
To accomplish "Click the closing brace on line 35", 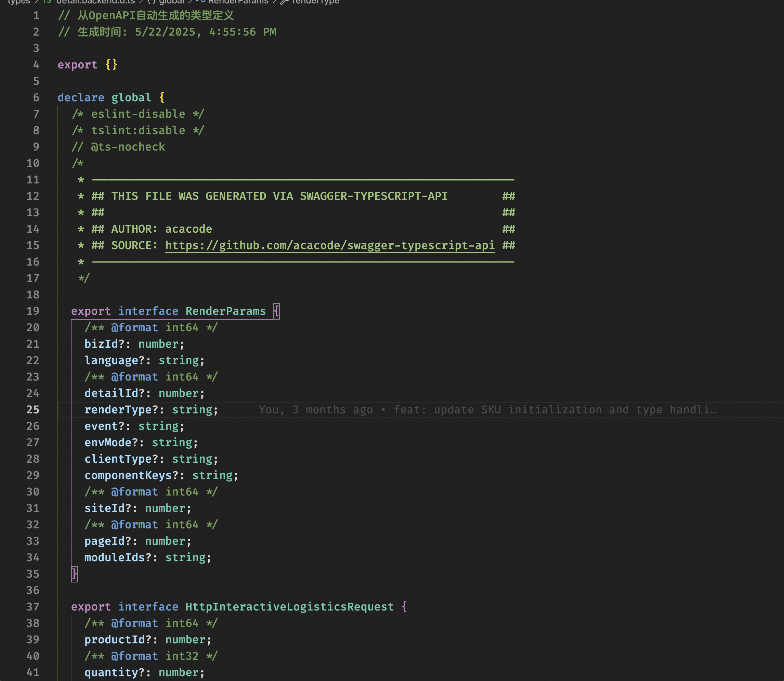I will [75, 574].
